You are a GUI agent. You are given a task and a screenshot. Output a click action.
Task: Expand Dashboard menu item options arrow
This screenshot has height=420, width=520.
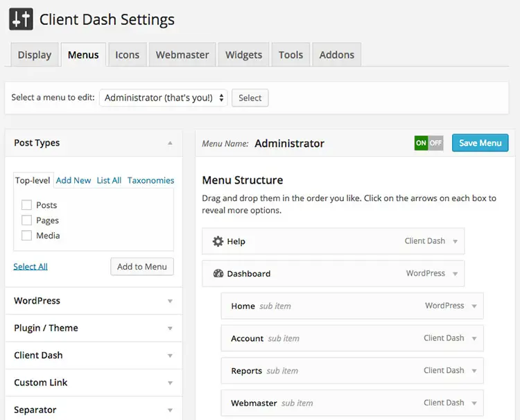[455, 274]
